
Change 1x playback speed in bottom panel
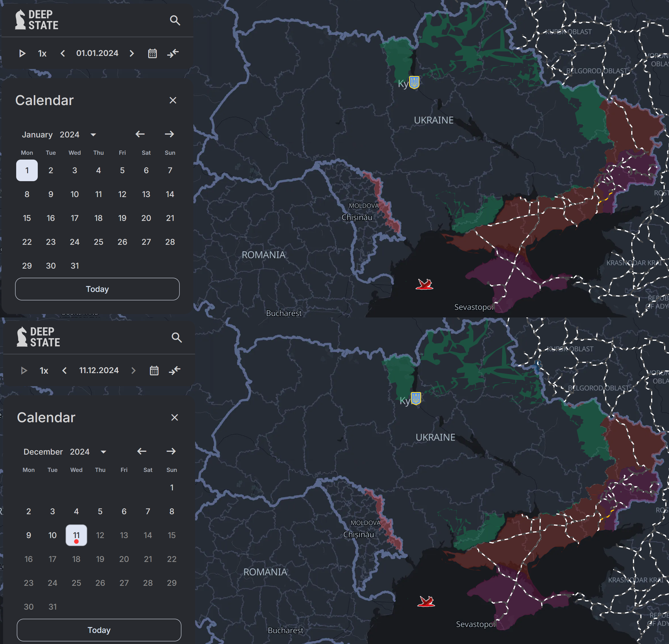click(x=44, y=371)
